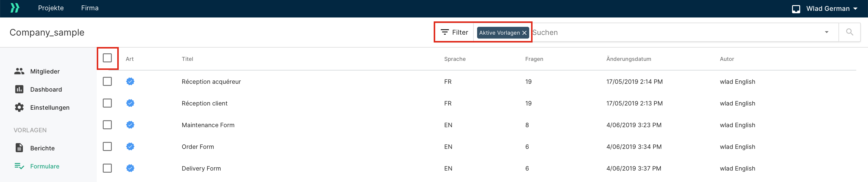Select Formulare under Vorlagen
The height and width of the screenshot is (182, 868).
45,167
